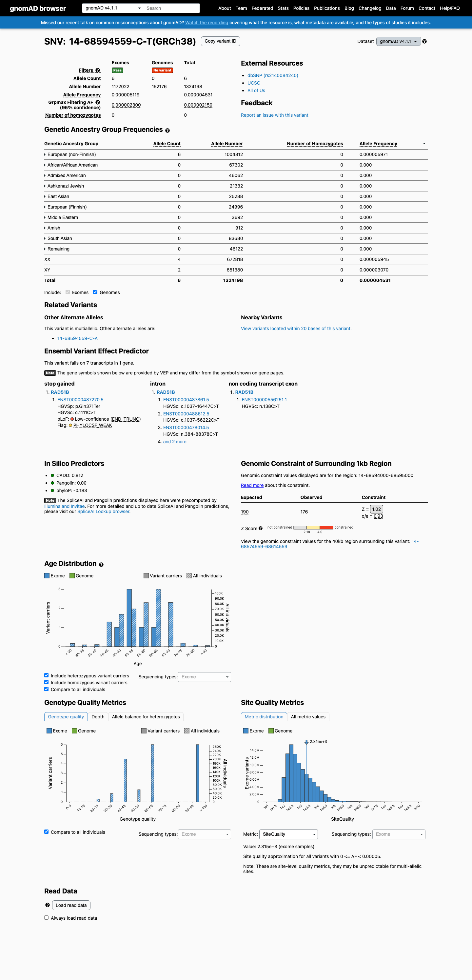Click the Genome green legend swatch in Site Quality
Image resolution: width=472 pixels, height=980 pixels.
click(x=271, y=731)
